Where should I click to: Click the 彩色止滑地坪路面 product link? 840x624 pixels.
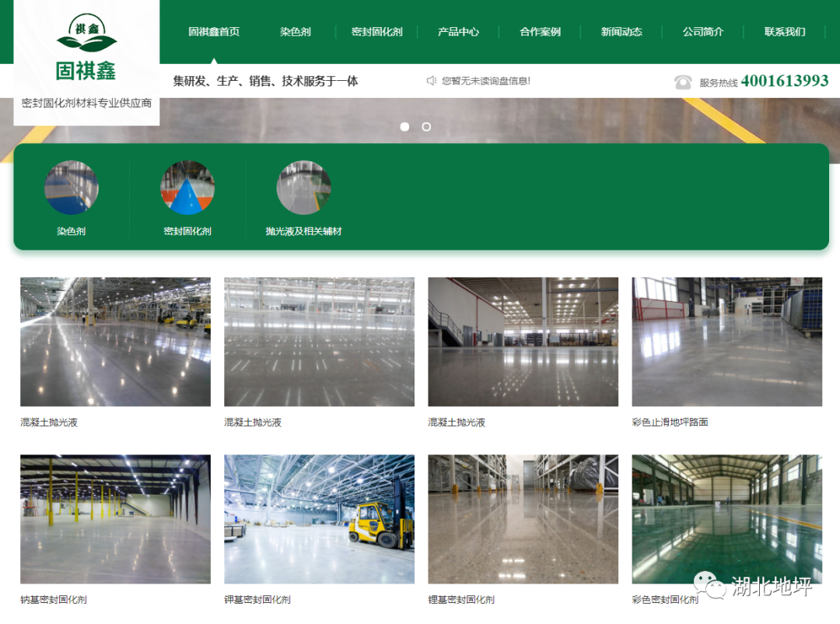[670, 422]
